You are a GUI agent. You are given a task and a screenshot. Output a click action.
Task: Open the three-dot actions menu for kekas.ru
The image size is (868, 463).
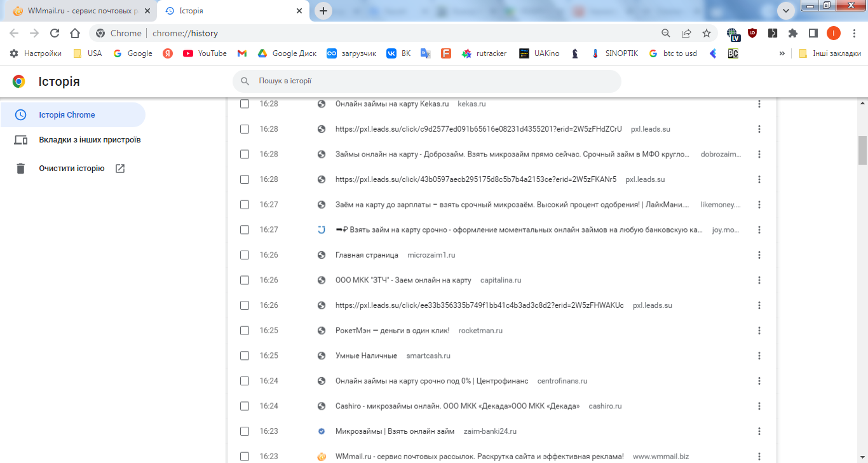[x=759, y=104]
